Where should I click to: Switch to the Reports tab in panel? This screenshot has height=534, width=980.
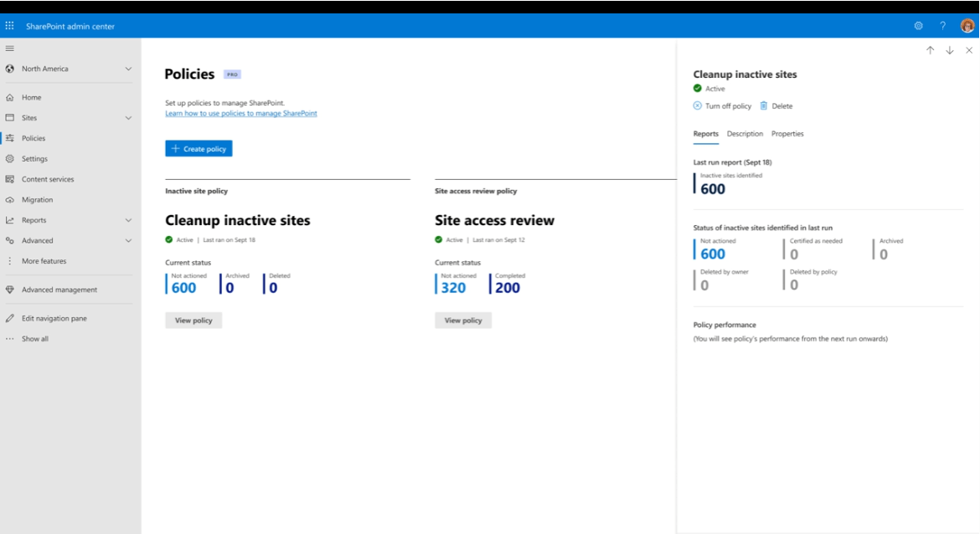pos(705,134)
